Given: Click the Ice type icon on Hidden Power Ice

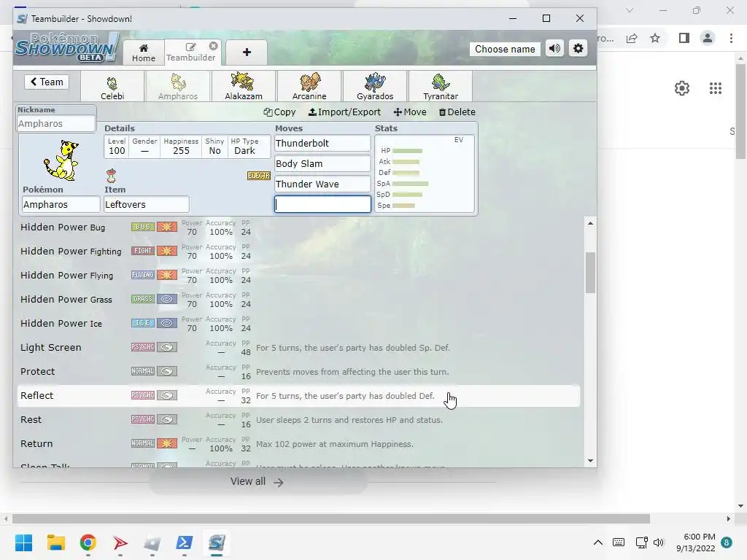Looking at the screenshot, I should 143,323.
